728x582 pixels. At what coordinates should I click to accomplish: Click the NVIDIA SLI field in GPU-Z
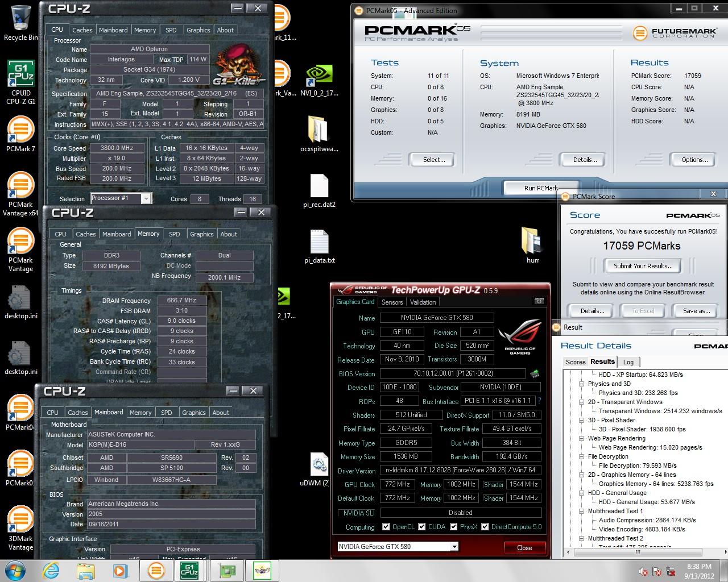460,513
